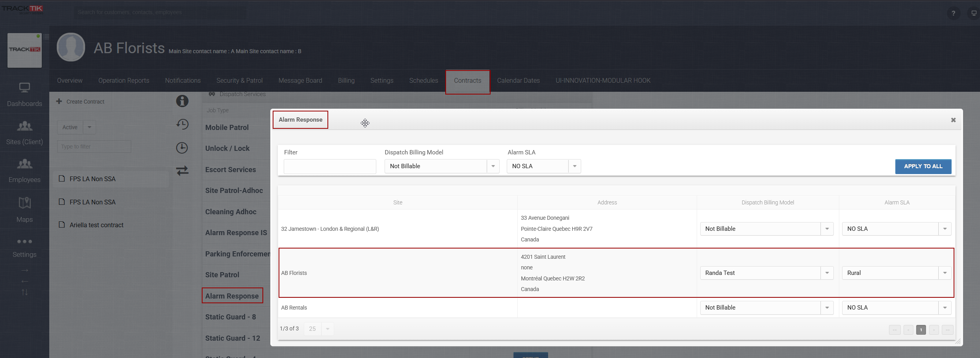Click the AB Florists profile avatar

click(x=71, y=47)
